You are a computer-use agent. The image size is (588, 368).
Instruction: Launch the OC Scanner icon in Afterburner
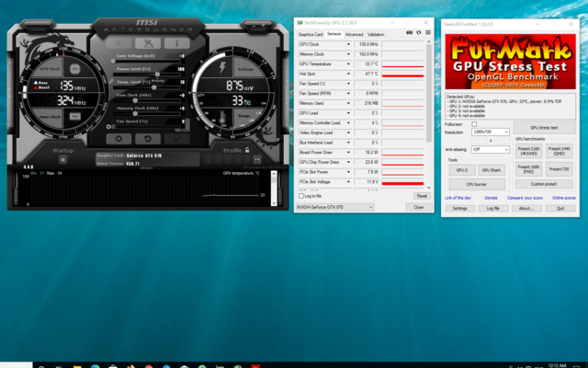(148, 43)
